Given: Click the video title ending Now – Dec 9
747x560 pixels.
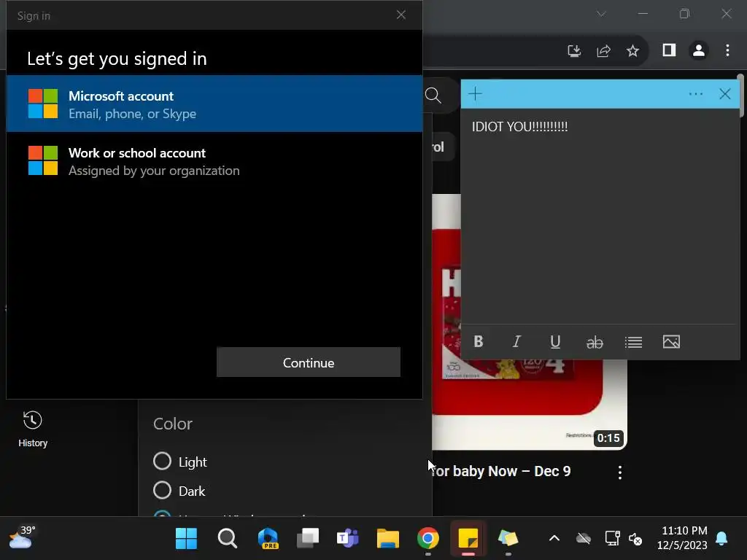Looking at the screenshot, I should coord(500,471).
